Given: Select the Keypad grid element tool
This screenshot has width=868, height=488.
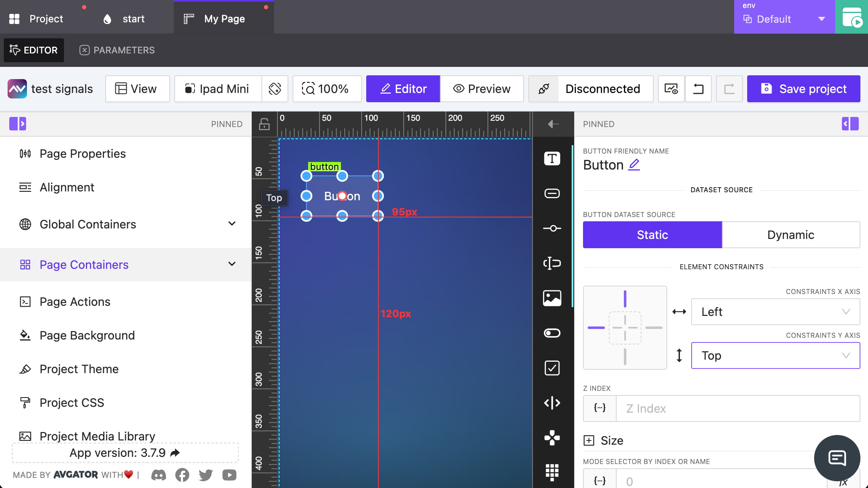Looking at the screenshot, I should tap(552, 472).
